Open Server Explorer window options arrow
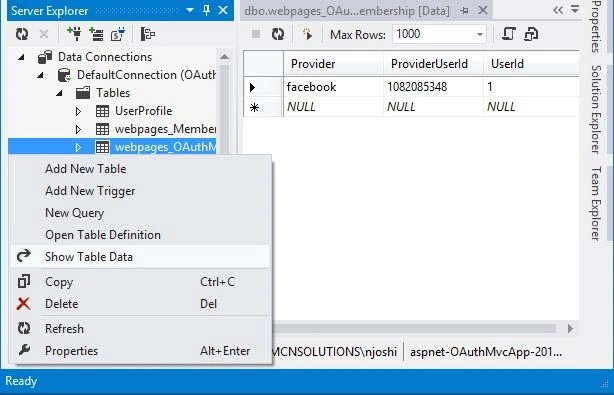The width and height of the screenshot is (614, 395). 190,10
